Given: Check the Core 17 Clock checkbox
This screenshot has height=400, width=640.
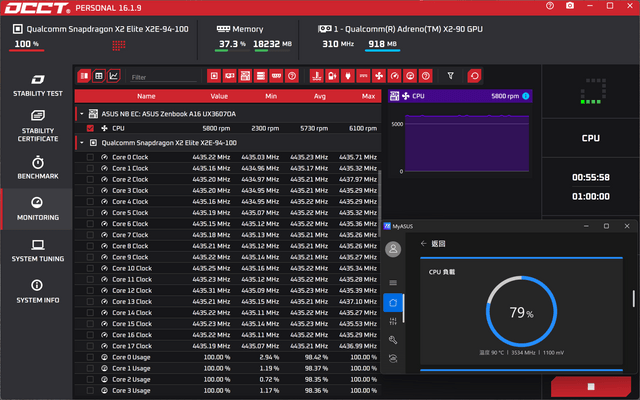Looking at the screenshot, I should [90, 346].
